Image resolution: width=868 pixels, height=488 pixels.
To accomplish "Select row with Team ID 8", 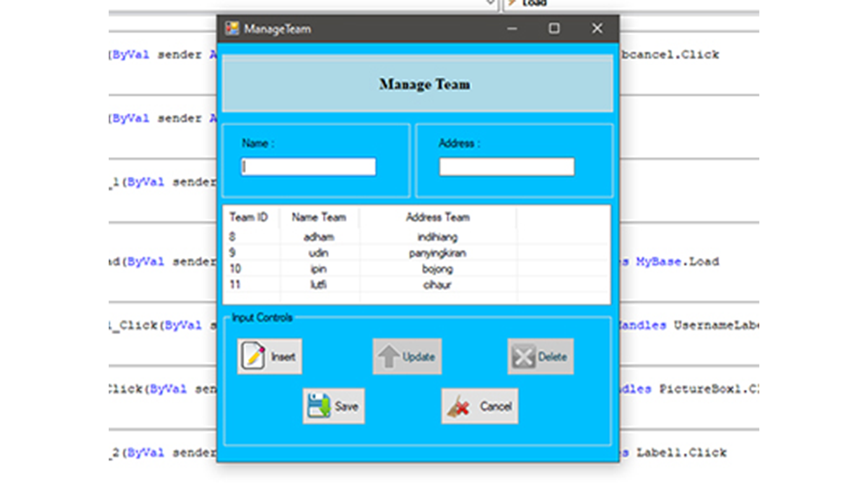I will coord(416,237).
